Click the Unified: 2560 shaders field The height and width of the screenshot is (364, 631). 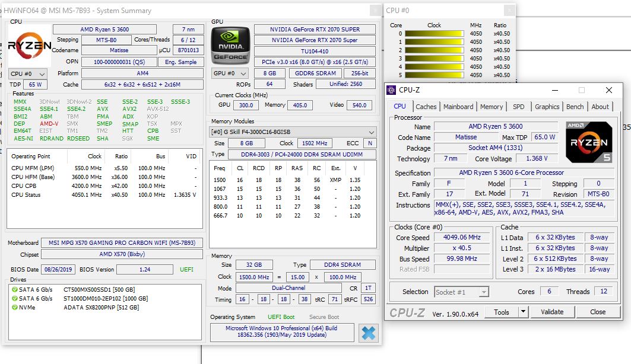tap(345, 84)
